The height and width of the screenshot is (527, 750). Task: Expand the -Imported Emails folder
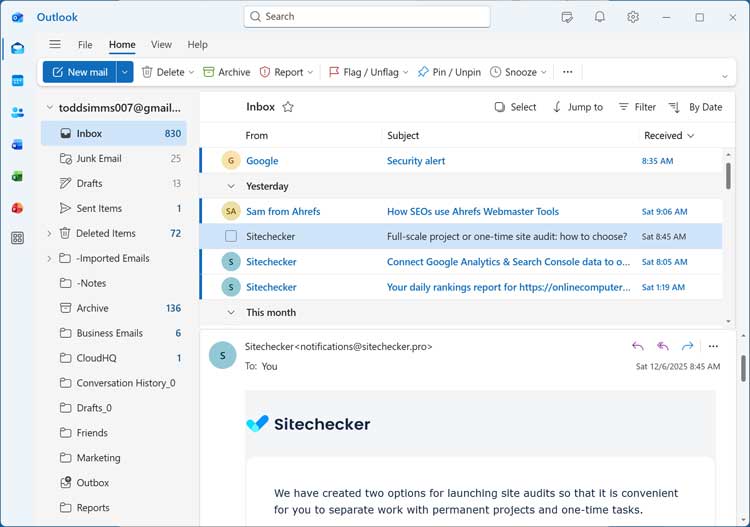(49, 258)
